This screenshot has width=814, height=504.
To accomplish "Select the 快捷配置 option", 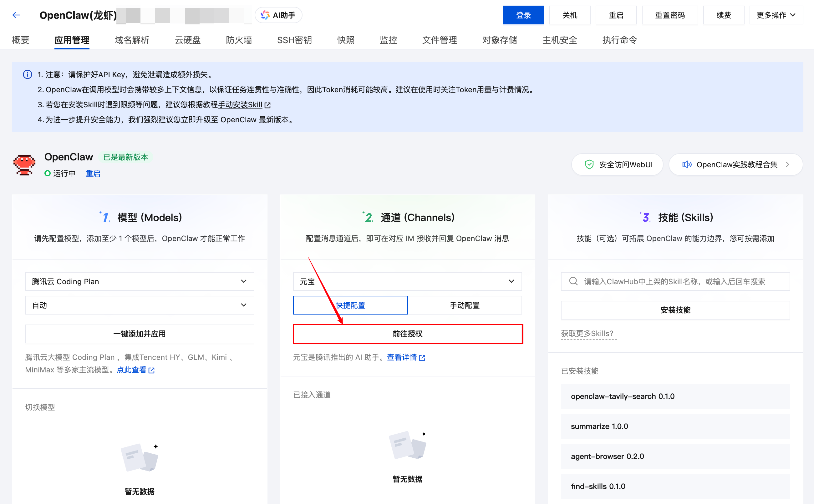I will click(350, 305).
